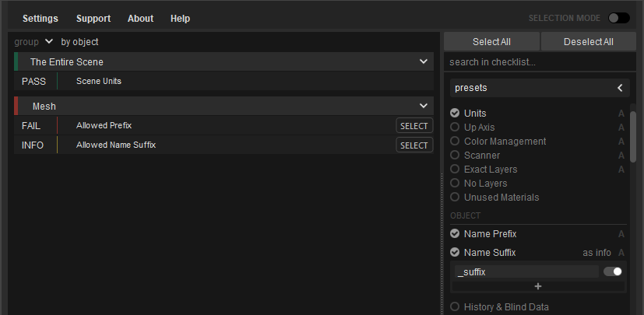Click the 'A' icon beside Name Suffix
The image size is (644, 315).
coord(621,253)
